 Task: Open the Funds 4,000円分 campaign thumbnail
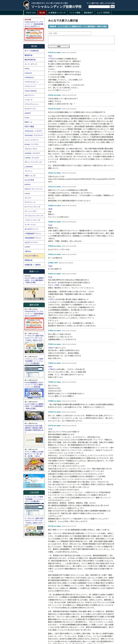(x=34, y=393)
